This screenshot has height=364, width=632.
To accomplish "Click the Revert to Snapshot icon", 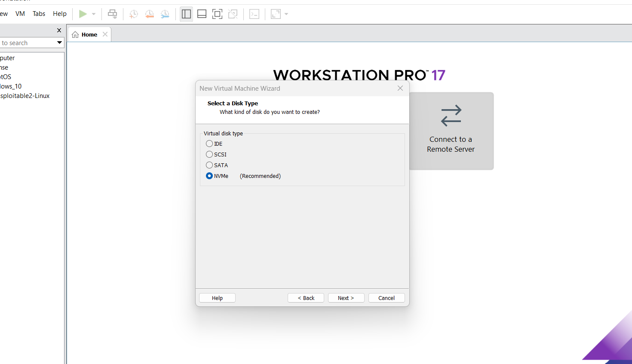I will pyautogui.click(x=149, y=14).
